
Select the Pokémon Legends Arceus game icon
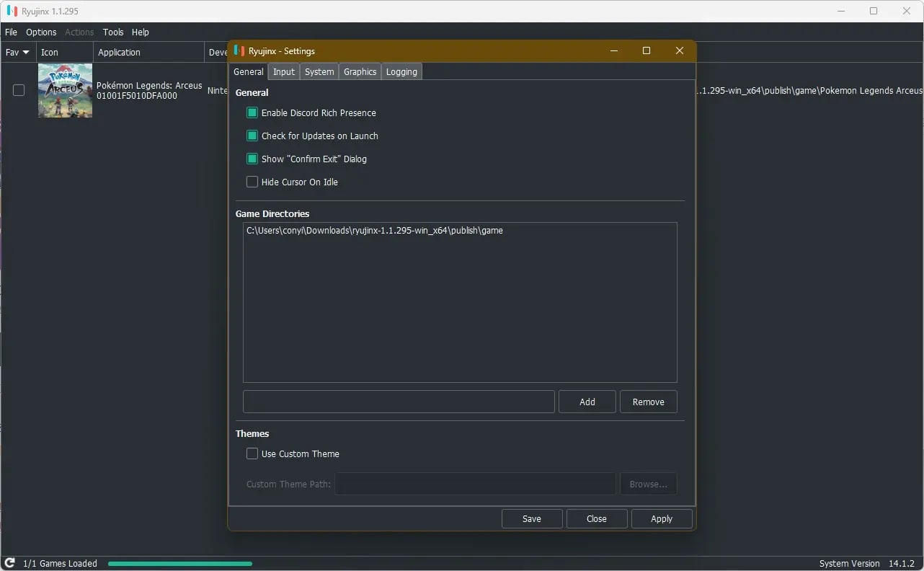tap(65, 90)
